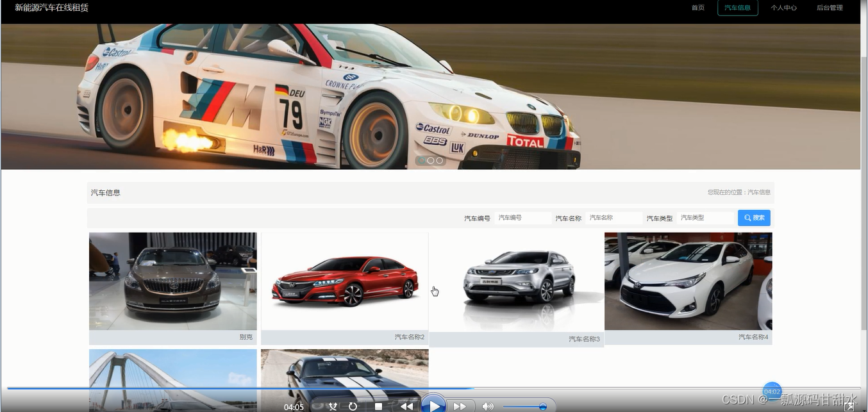Click the 您现在的位置:汽车信息 breadcrumb

coord(739,192)
